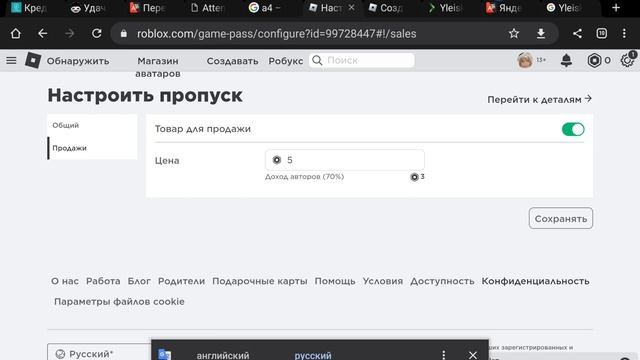Screen dimensions: 640x360
Task: Click the browser forward arrow
Action: 69,33
